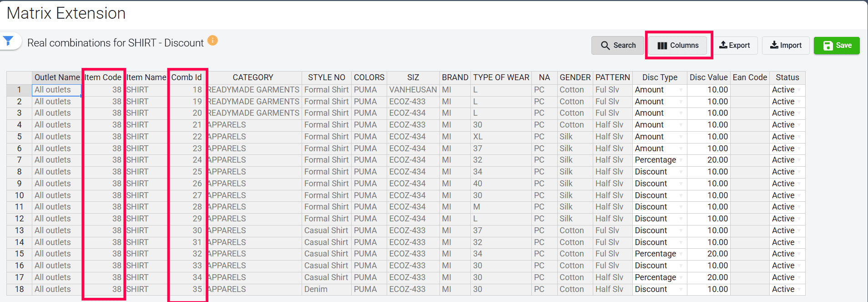
Task: Expand the Disc Type dropdown in row 1
Action: 681,90
